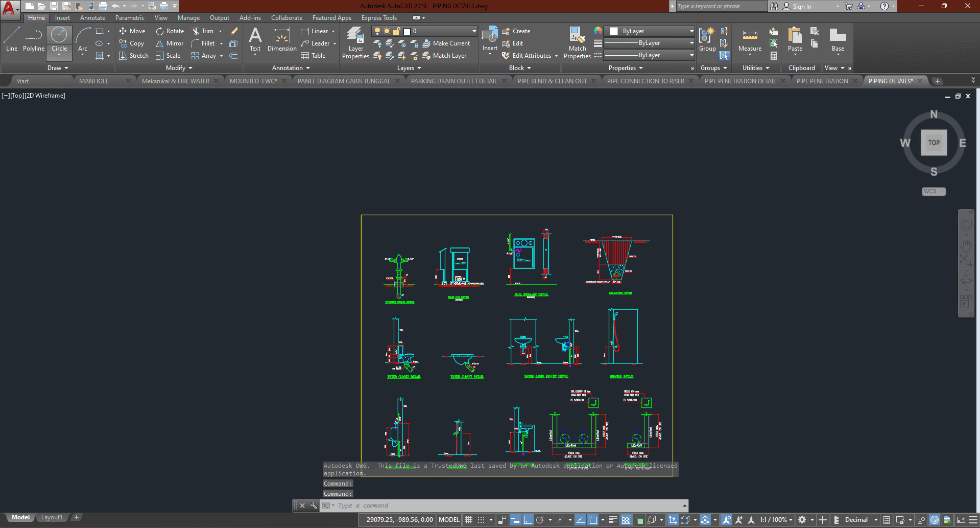This screenshot has width=980, height=528.
Task: Toggle snap mode in status bar
Action: [481, 520]
